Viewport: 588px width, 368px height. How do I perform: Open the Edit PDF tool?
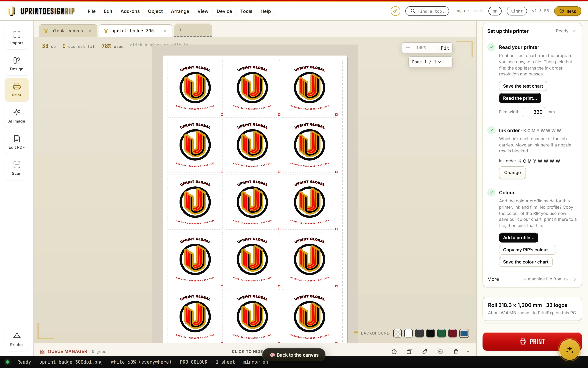pos(17,142)
